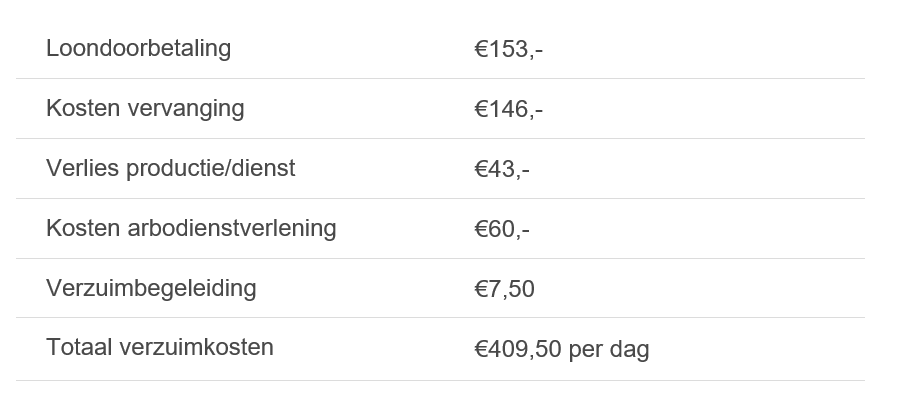Click the €153,- amount

[x=508, y=50]
